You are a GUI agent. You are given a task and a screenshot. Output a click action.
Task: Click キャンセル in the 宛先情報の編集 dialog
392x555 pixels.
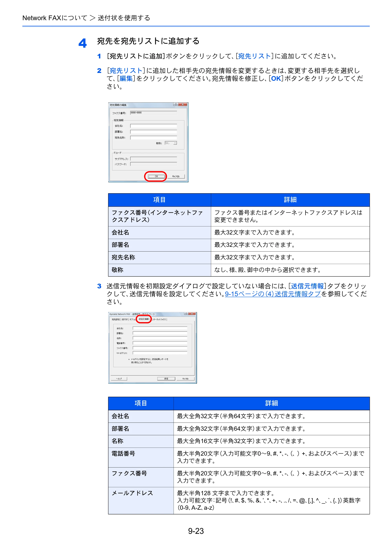click(x=176, y=176)
